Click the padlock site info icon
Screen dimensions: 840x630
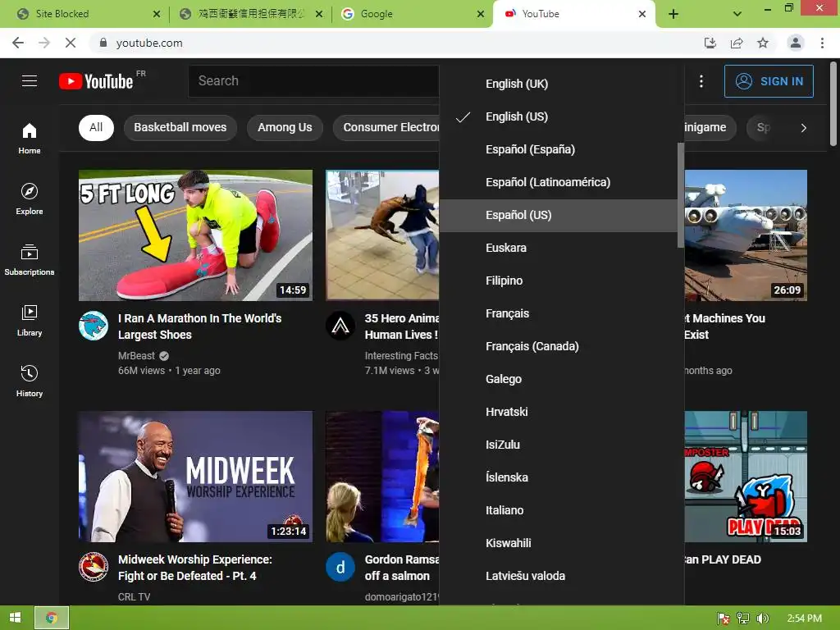click(103, 43)
